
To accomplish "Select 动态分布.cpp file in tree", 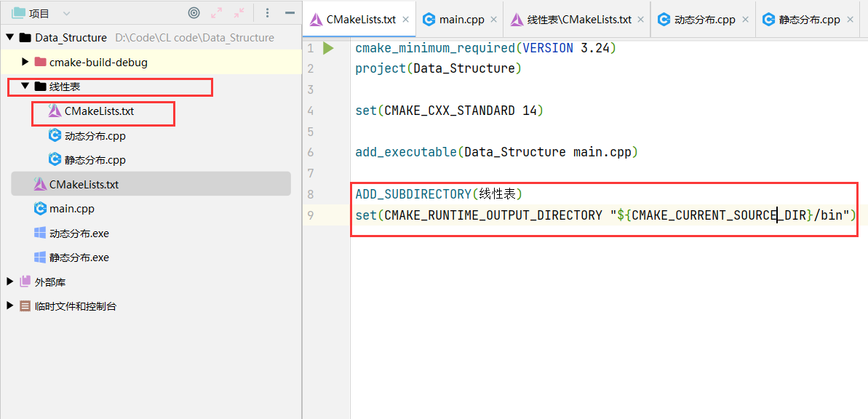I will point(95,135).
